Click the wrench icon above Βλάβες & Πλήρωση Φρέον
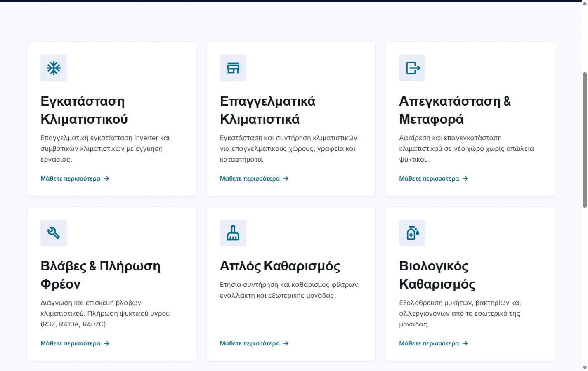 pyautogui.click(x=54, y=233)
